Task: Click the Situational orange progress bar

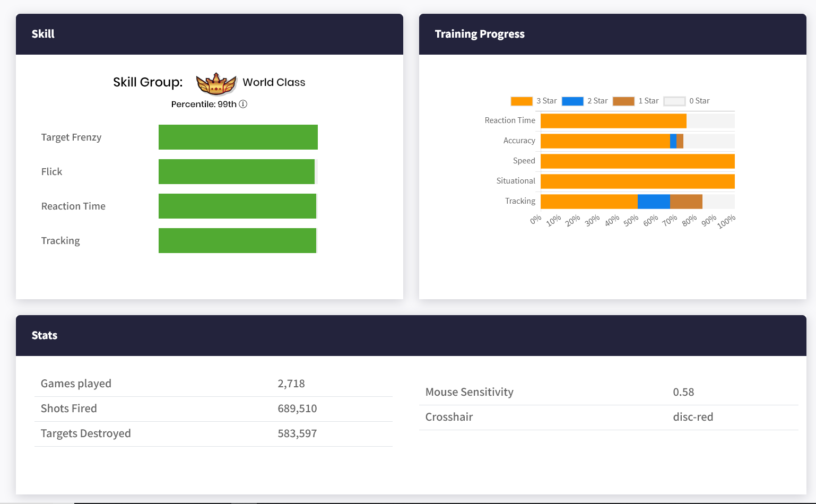Action: [637, 181]
